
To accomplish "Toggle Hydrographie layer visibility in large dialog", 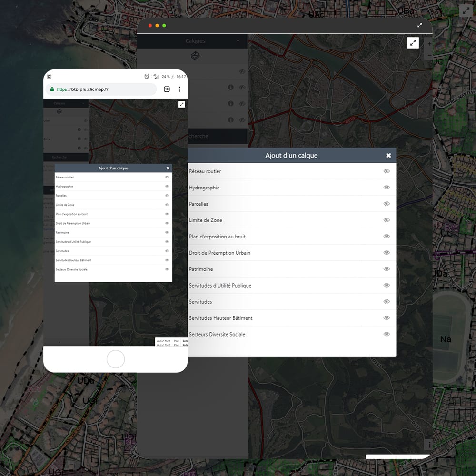I will point(387,188).
